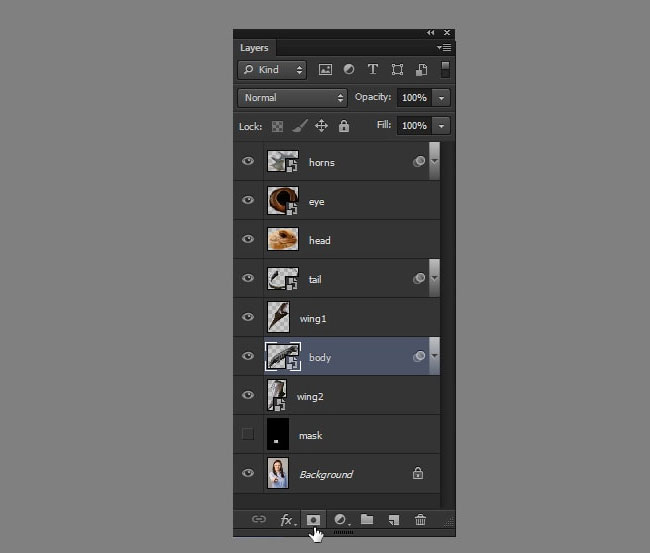Filter layers by pixel layer type

pyautogui.click(x=325, y=69)
